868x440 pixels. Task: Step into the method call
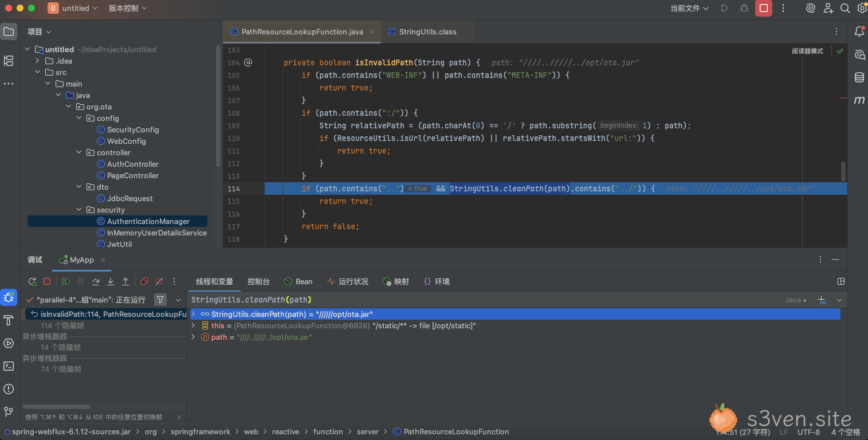coord(111,281)
